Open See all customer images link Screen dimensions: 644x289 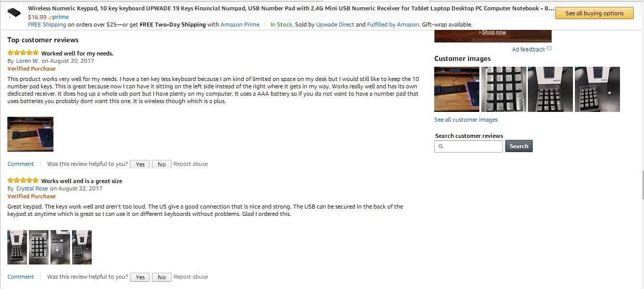[466, 120]
